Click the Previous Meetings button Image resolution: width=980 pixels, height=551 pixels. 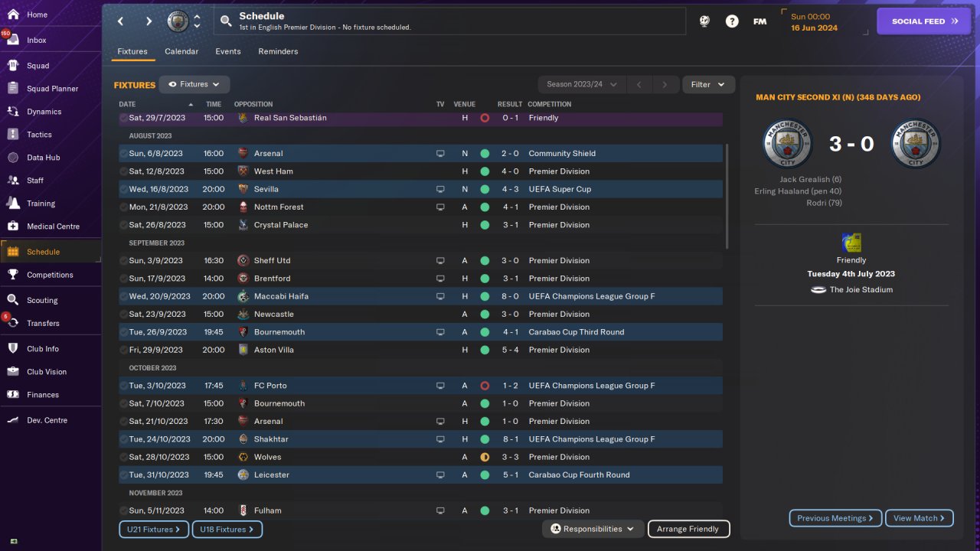tap(835, 518)
